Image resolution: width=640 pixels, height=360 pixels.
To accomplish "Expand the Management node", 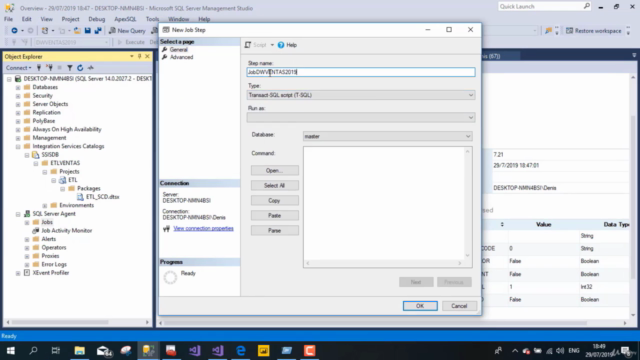I will [18, 138].
